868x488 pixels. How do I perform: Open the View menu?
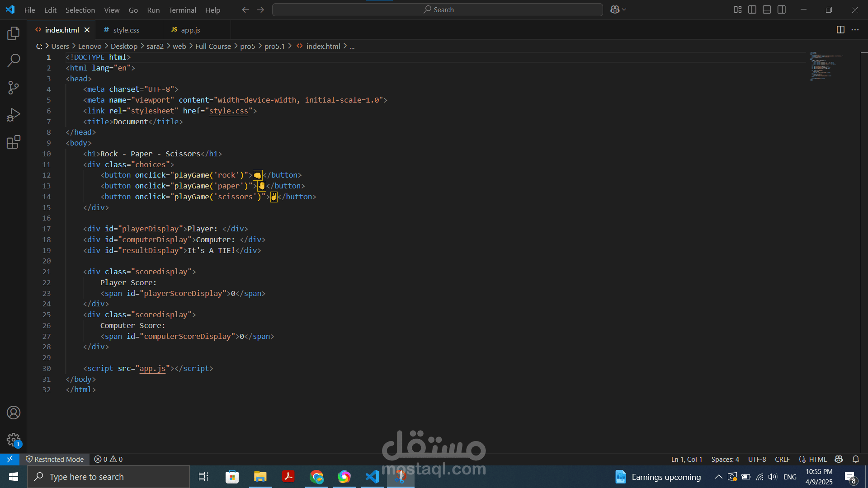[112, 10]
